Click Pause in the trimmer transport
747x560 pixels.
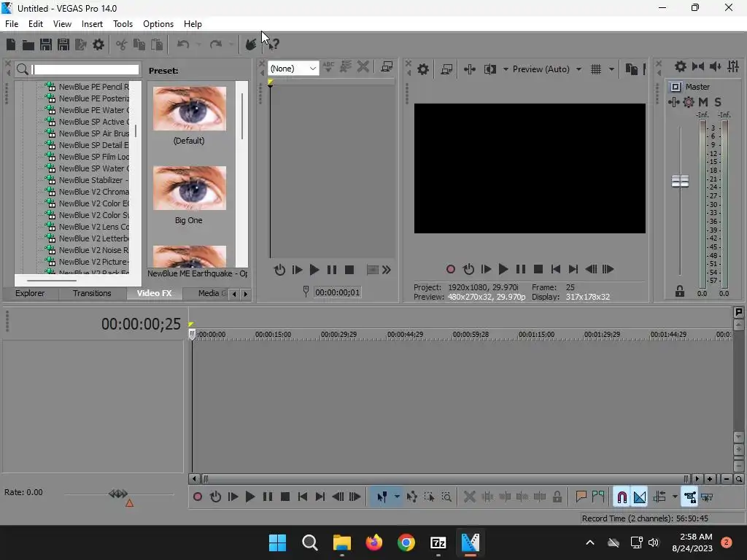[x=332, y=270]
